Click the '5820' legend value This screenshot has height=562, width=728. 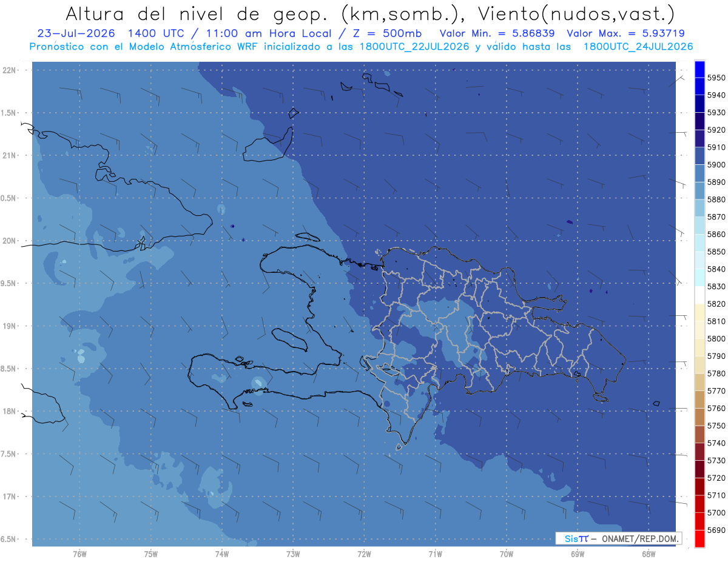(716, 304)
